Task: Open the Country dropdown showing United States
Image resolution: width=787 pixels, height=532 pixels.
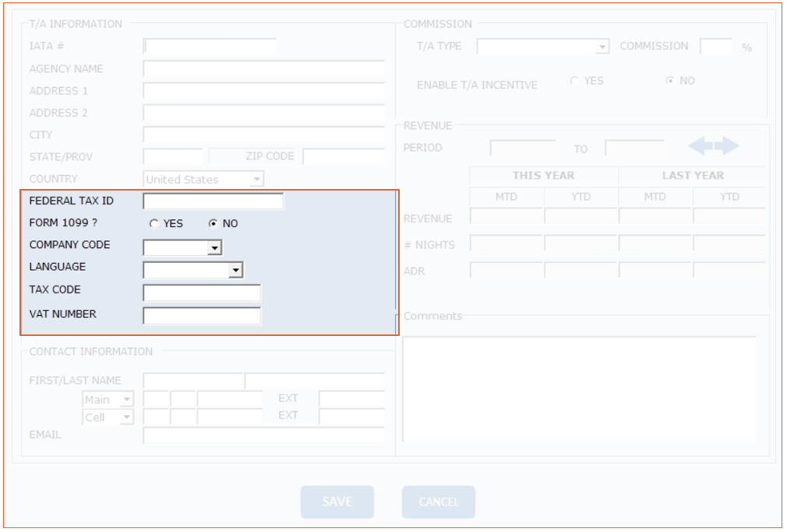Action: point(257,180)
